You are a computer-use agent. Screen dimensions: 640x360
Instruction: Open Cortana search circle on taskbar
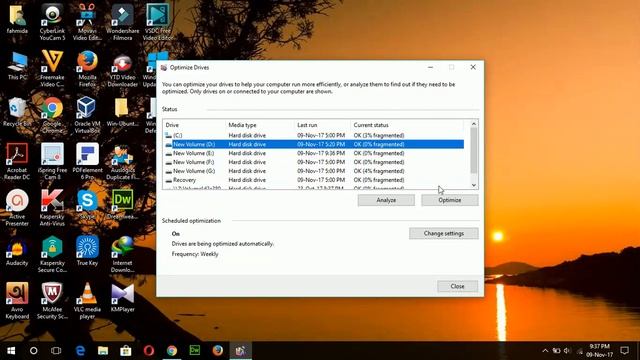pyautogui.click(x=33, y=351)
